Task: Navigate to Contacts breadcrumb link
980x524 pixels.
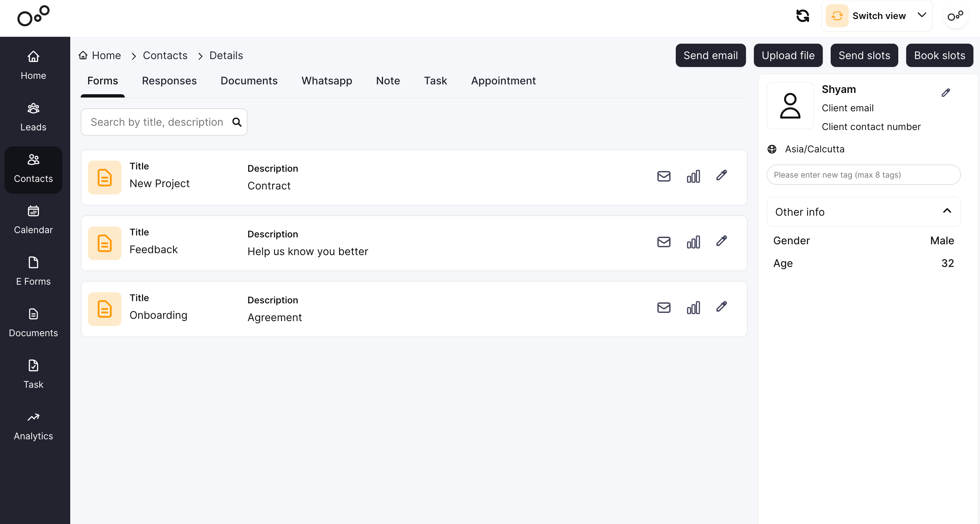Action: (165, 55)
